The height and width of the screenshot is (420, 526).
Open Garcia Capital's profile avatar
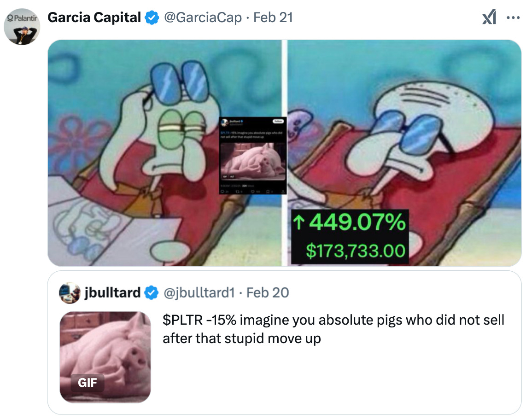click(x=22, y=27)
